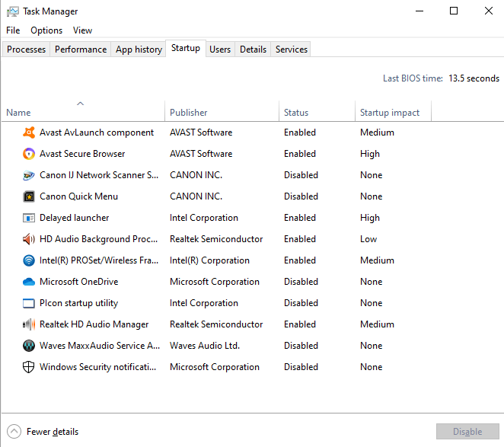Click the Realtek HD Audio Manager icon

pos(29,324)
